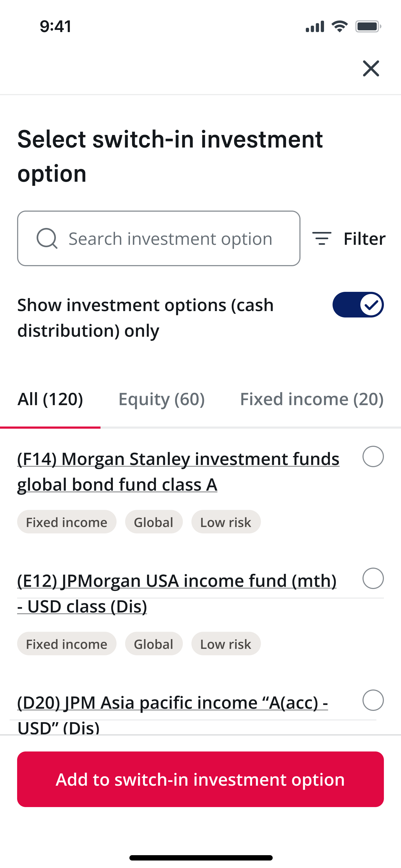
Task: Tap Global tag under Morgan Stanley fund
Action: pyautogui.click(x=154, y=522)
